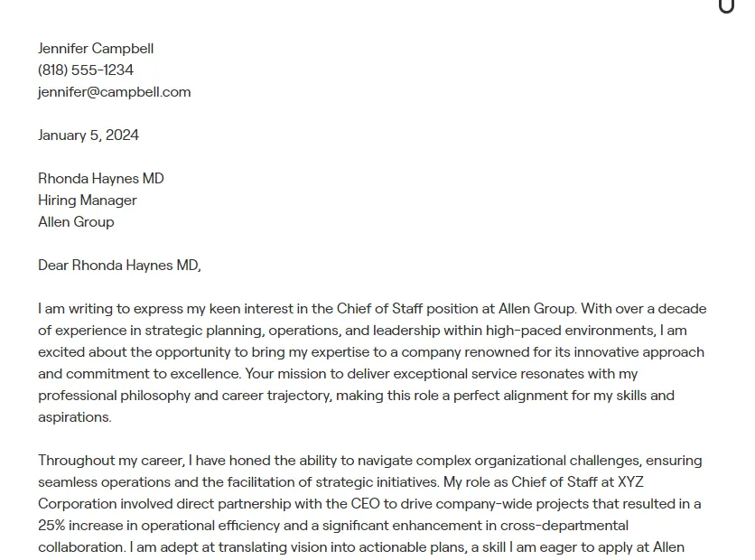Click the word aspirations ending the first paragraph

(x=74, y=417)
